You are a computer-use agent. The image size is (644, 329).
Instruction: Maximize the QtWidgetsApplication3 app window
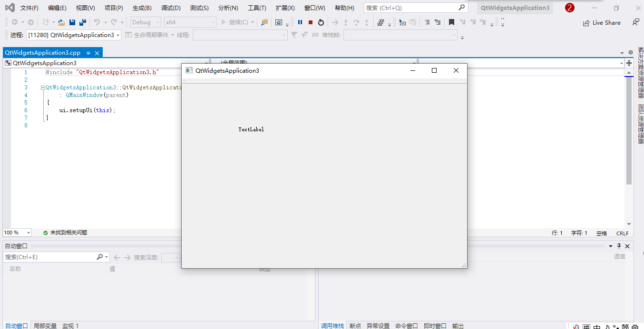pyautogui.click(x=434, y=70)
